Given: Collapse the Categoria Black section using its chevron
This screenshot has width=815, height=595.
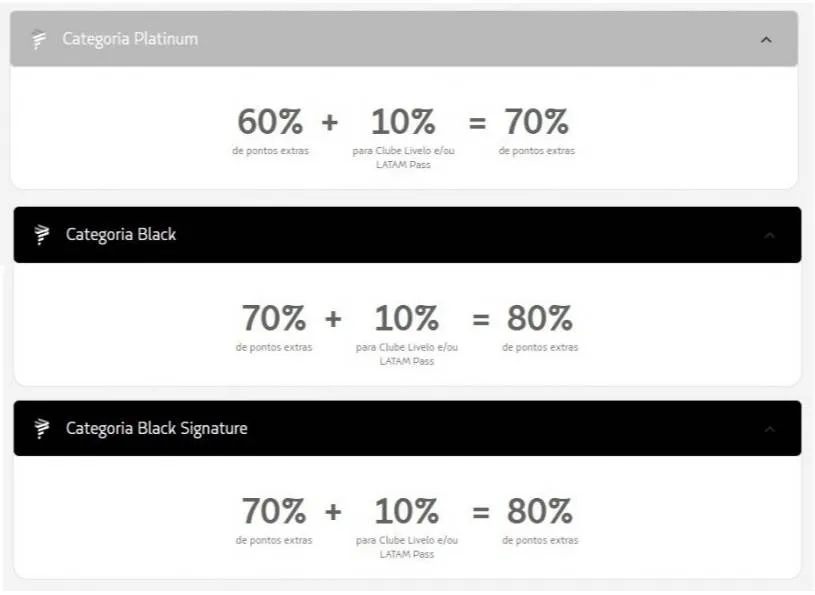Looking at the screenshot, I should (x=769, y=235).
